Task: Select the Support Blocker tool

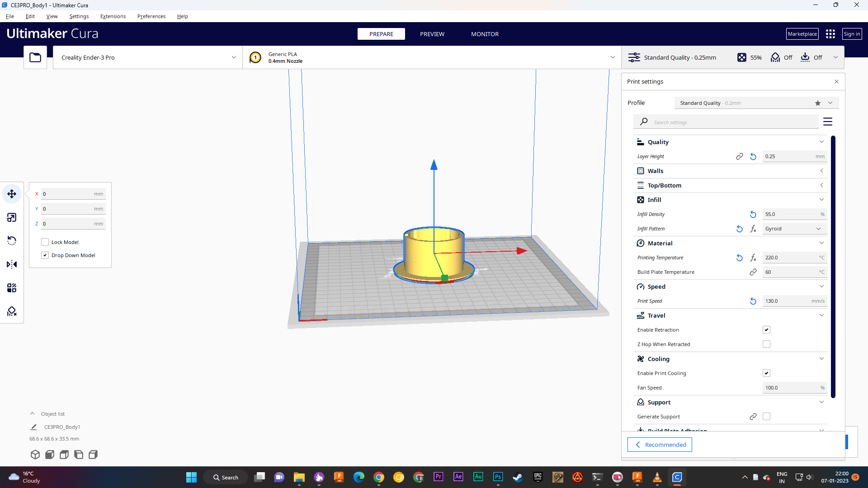Action: tap(11, 311)
